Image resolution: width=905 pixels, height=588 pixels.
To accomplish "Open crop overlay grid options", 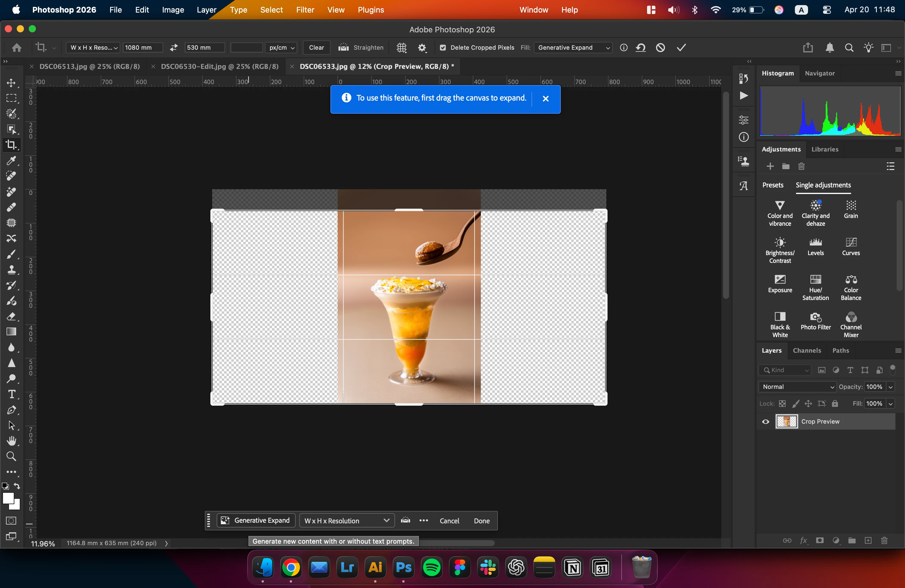I will [402, 48].
